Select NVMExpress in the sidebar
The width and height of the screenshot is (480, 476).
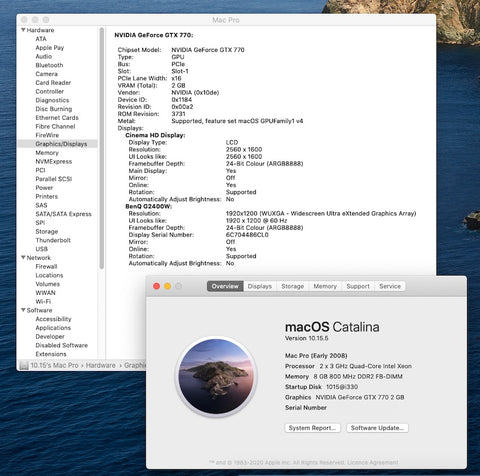coord(54,161)
